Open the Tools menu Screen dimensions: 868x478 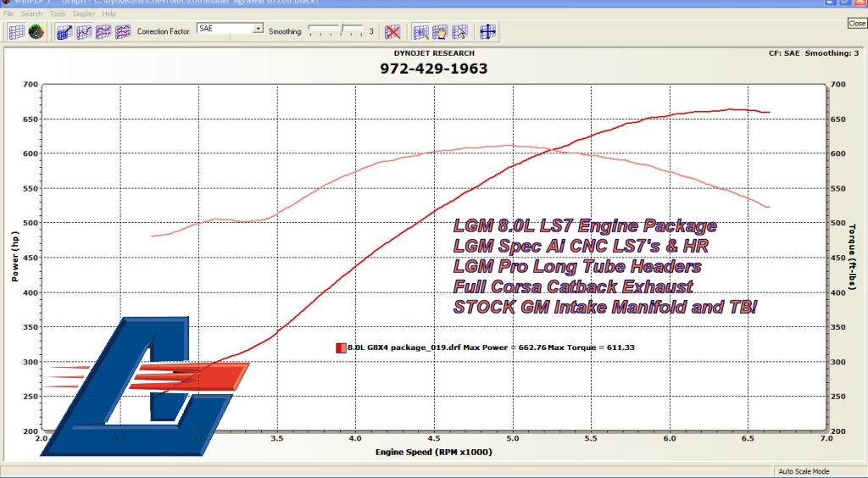[58, 14]
